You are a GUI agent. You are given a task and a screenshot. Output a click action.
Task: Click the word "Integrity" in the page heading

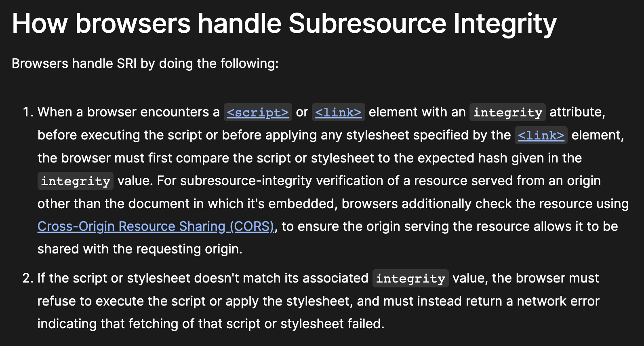pos(505,23)
